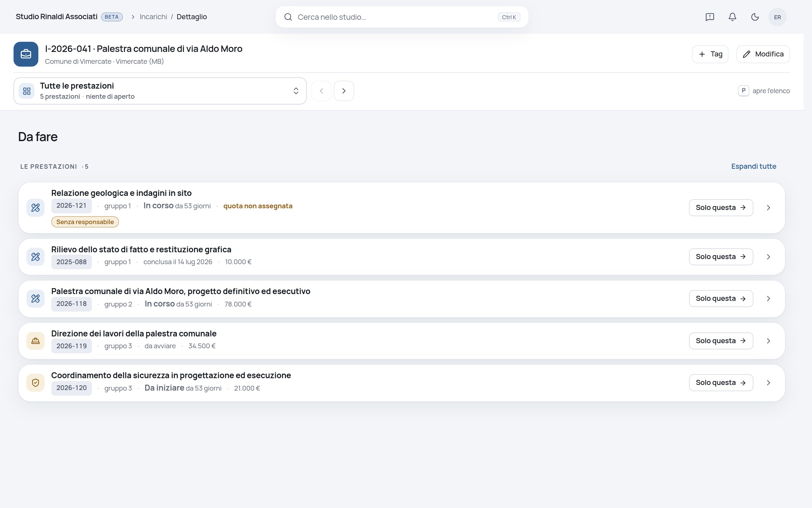Screen dimensions: 812x508
Task: Click the P shortcut key hint
Action: 743,91
